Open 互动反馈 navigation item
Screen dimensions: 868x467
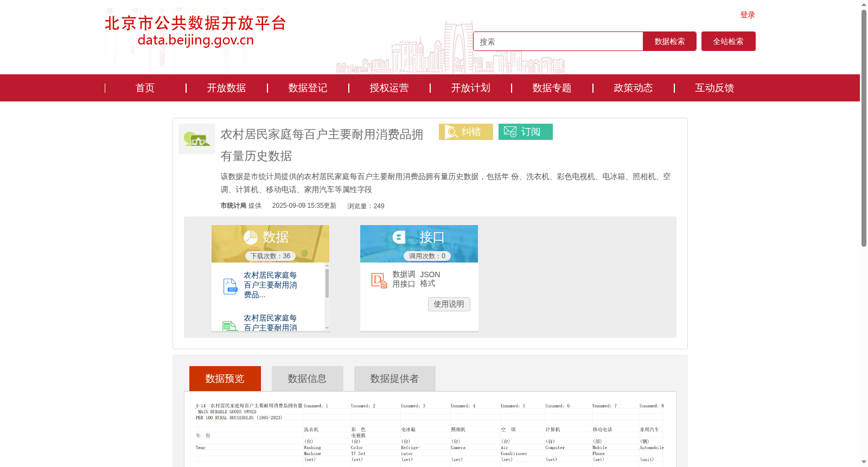[714, 88]
